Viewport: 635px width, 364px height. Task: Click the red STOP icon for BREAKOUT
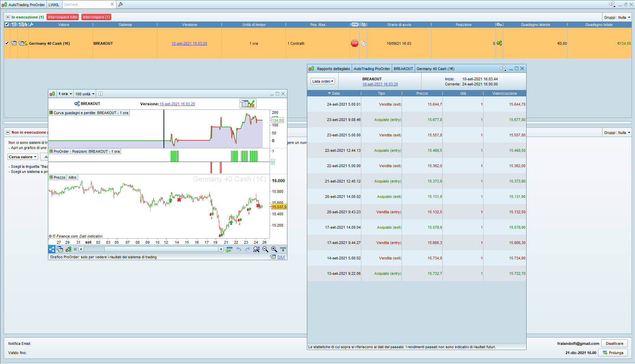click(354, 43)
